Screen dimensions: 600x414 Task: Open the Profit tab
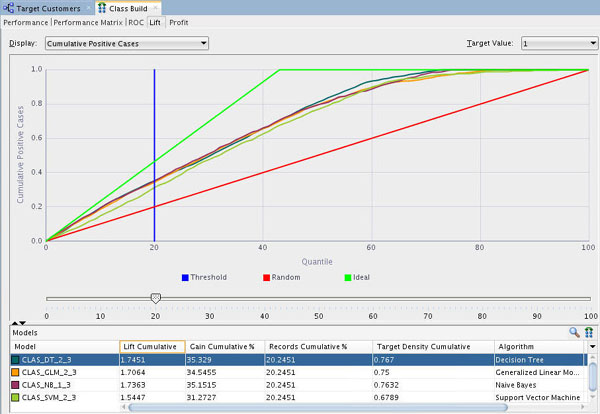(x=179, y=23)
